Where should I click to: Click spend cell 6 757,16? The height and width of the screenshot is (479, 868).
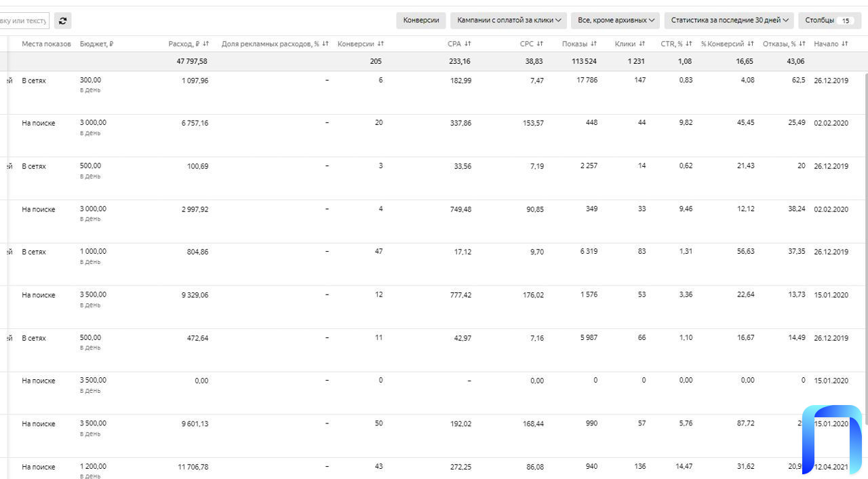click(195, 123)
